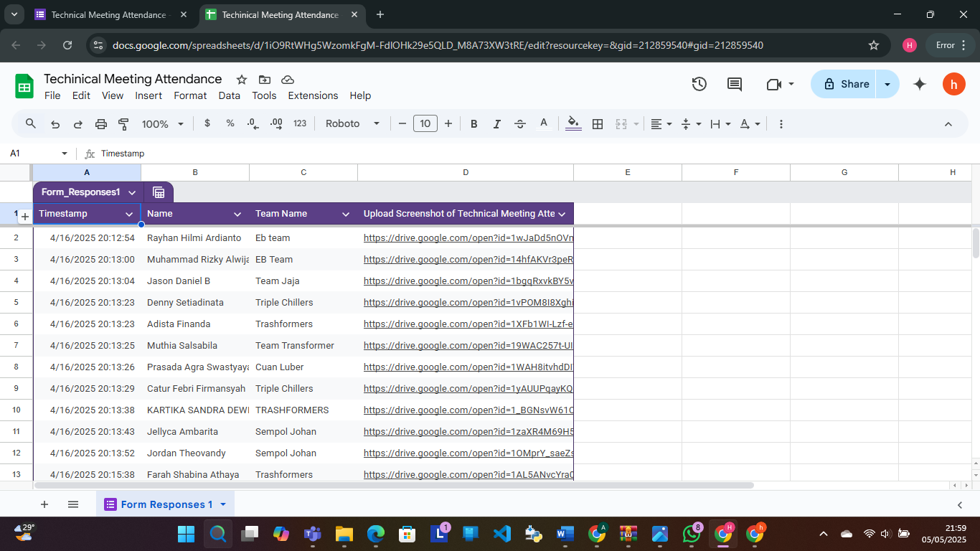
Task: Open the Edit menu
Action: click(81, 95)
